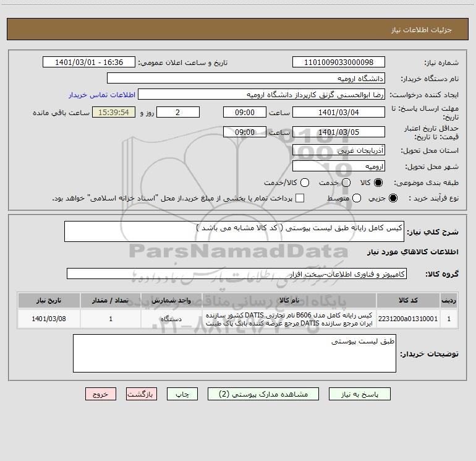Select the خدمت radio button

346,183
